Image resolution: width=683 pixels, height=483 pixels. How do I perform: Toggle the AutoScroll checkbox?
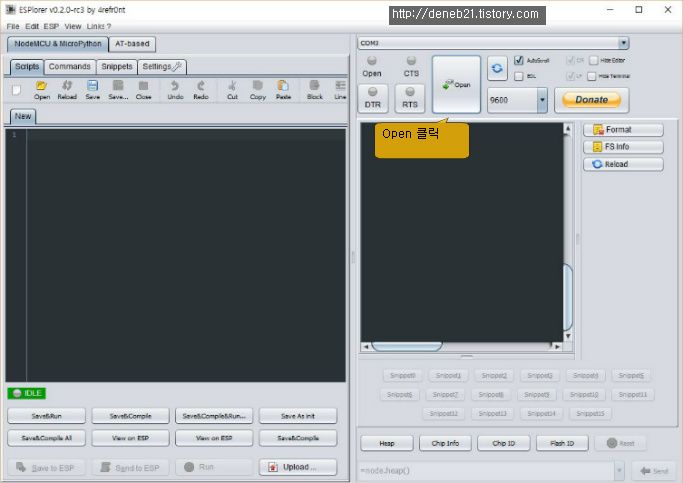[519, 60]
